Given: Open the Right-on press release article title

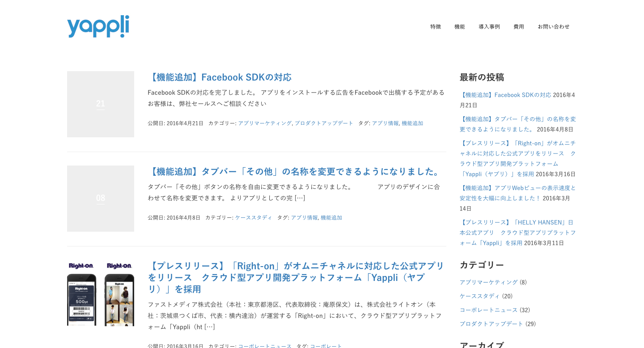Looking at the screenshot, I should point(296,277).
